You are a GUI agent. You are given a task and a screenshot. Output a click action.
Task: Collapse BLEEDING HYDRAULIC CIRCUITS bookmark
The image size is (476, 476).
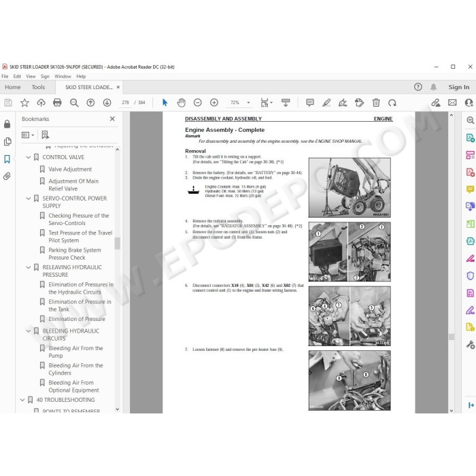point(29,331)
